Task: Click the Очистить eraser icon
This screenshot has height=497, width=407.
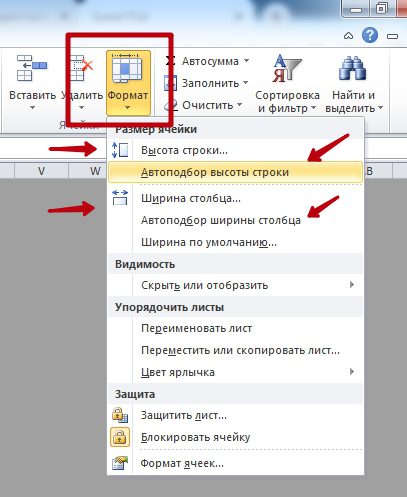Action: click(x=171, y=105)
